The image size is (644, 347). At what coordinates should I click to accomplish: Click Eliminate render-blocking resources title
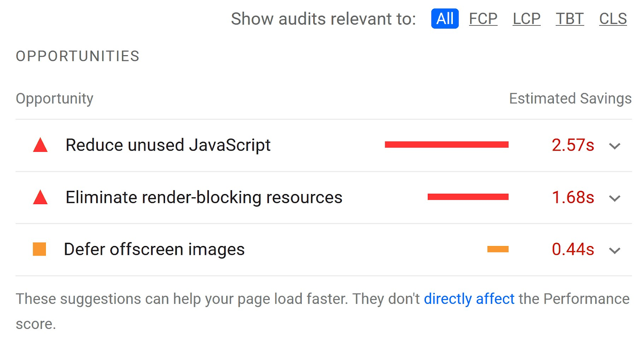204,197
